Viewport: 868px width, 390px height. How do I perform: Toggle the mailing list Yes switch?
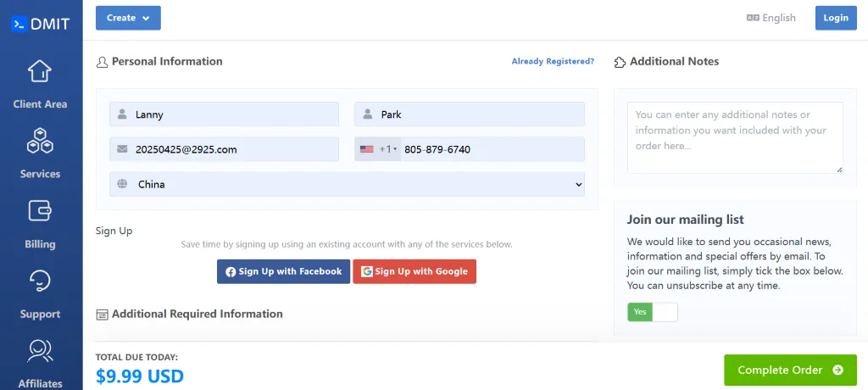point(652,312)
